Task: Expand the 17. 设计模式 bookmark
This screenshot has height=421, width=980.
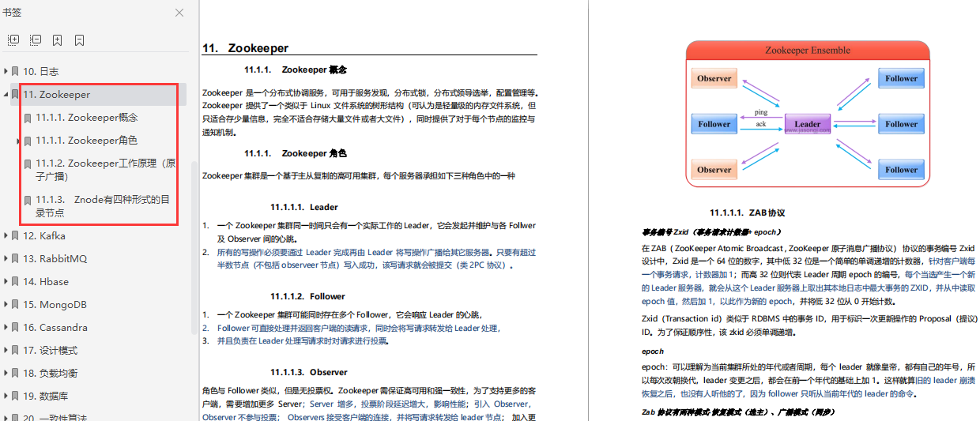Action: (x=6, y=351)
